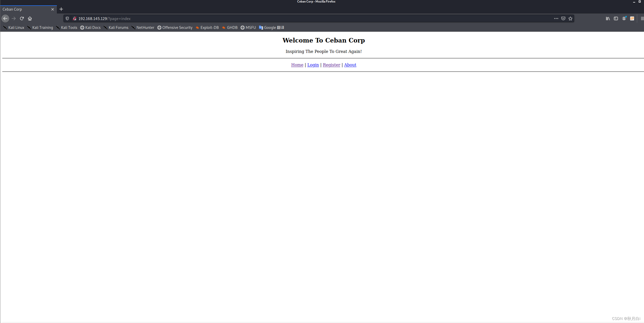This screenshot has height=323, width=644.
Task: Toggle the browser sidebar
Action: point(616,18)
